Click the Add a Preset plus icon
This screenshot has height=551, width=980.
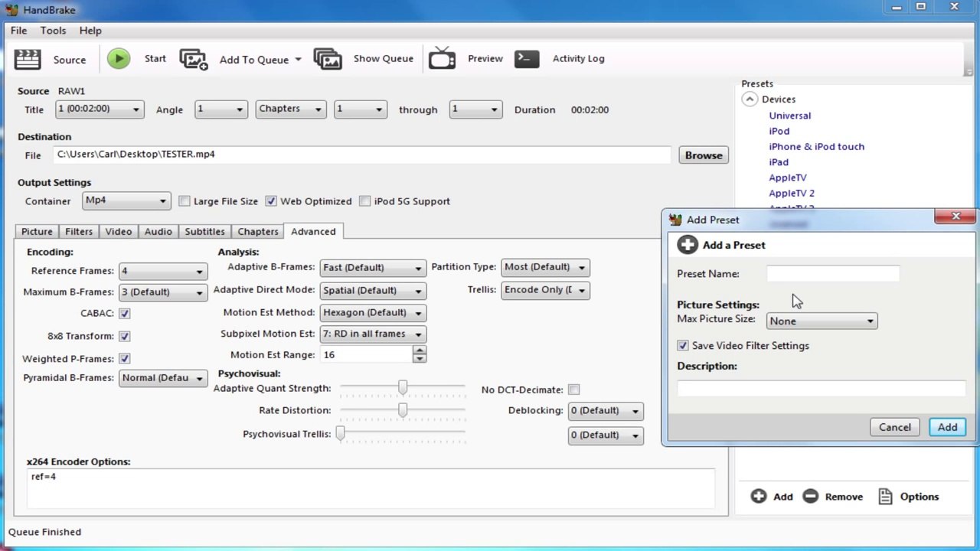(688, 245)
